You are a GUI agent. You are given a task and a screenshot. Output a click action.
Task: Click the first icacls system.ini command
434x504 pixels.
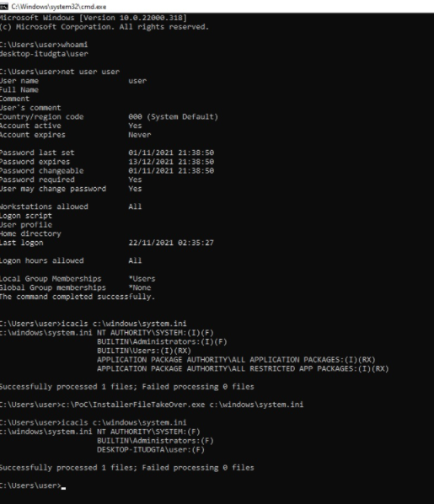click(94, 324)
